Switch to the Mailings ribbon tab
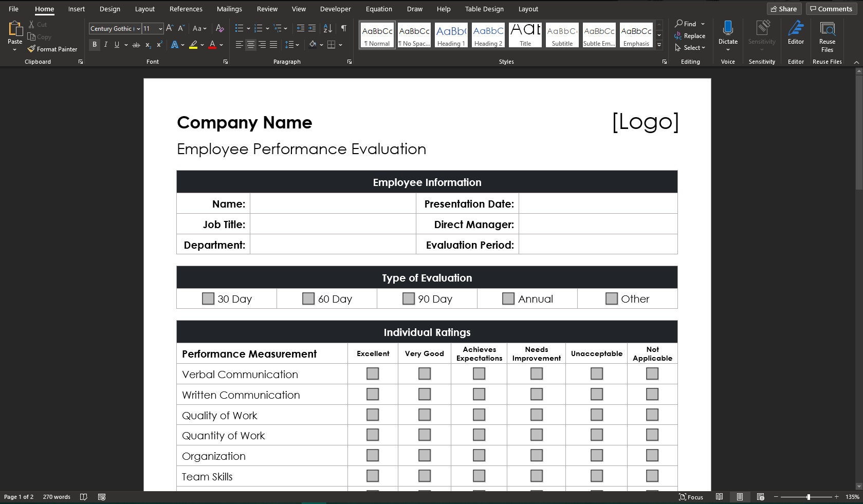The height and width of the screenshot is (504, 863). tap(229, 9)
